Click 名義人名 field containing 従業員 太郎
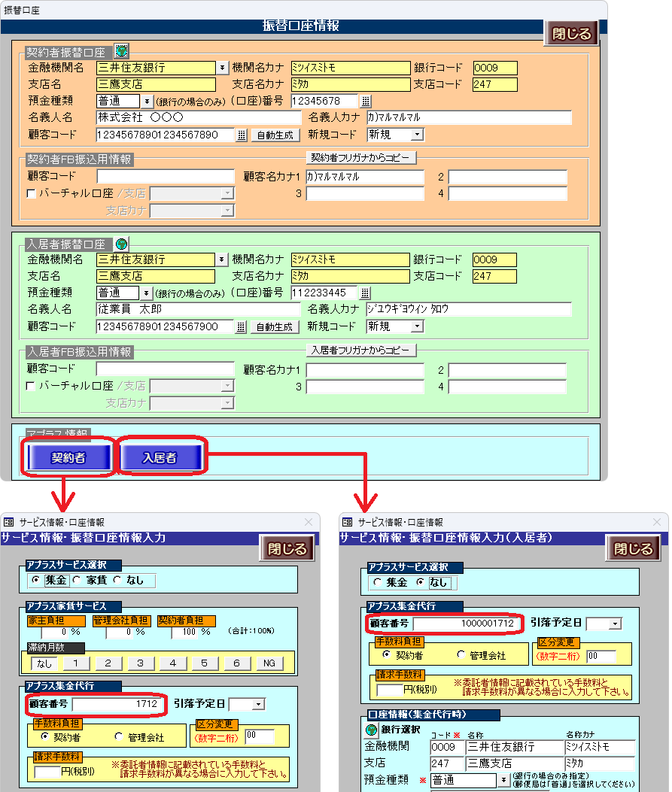The image size is (672, 792). coord(197,309)
